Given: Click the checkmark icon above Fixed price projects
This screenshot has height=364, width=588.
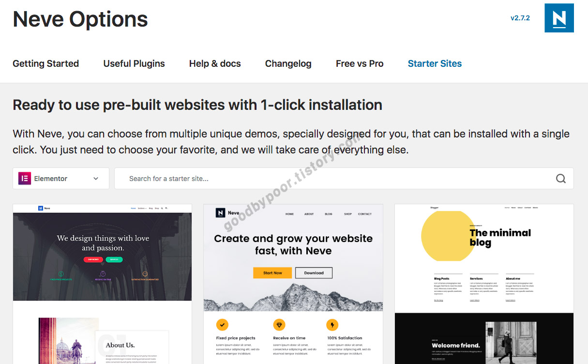Looking at the screenshot, I should point(222,324).
